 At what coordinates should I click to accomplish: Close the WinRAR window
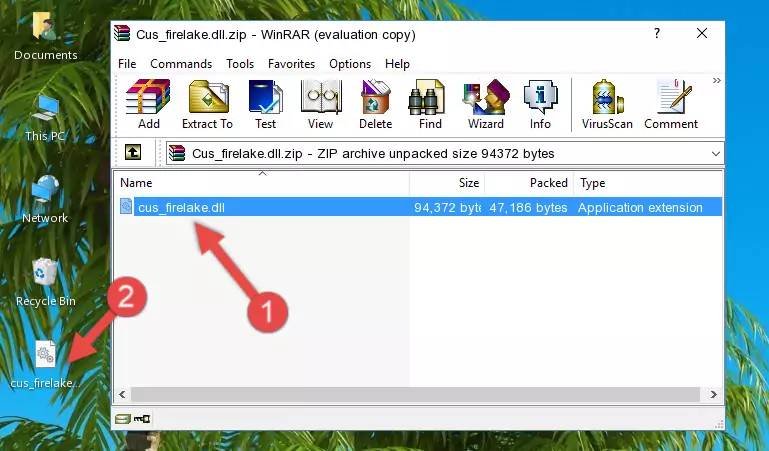[x=702, y=33]
